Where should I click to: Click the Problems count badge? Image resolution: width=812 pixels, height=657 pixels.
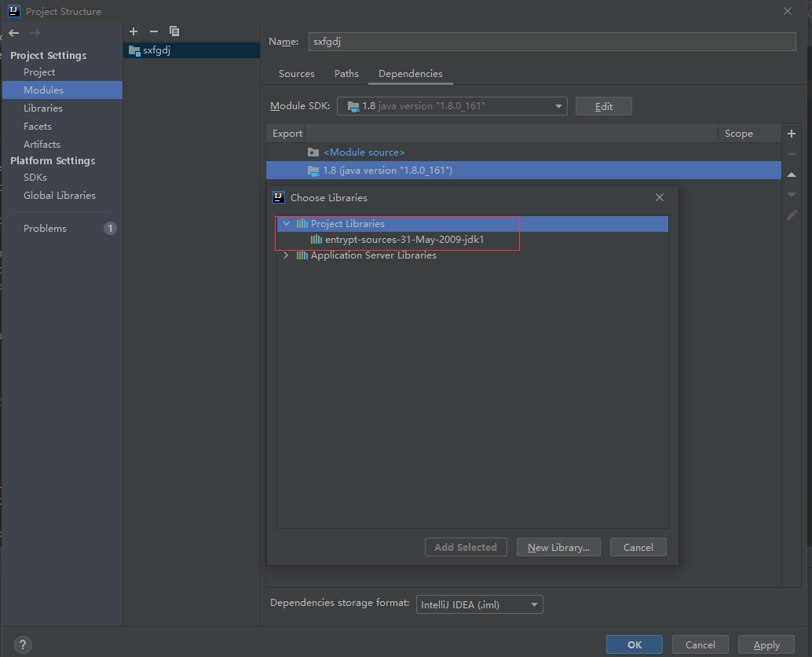110,229
